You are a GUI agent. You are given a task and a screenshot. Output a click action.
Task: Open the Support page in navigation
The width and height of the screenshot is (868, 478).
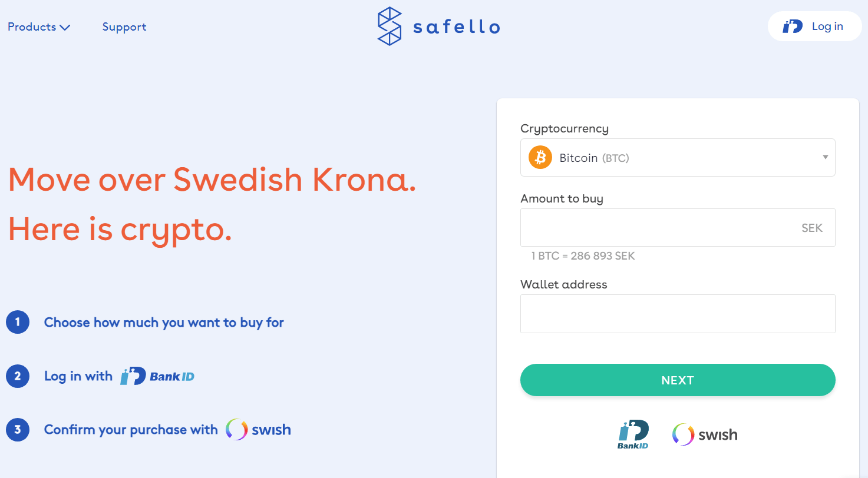click(124, 27)
